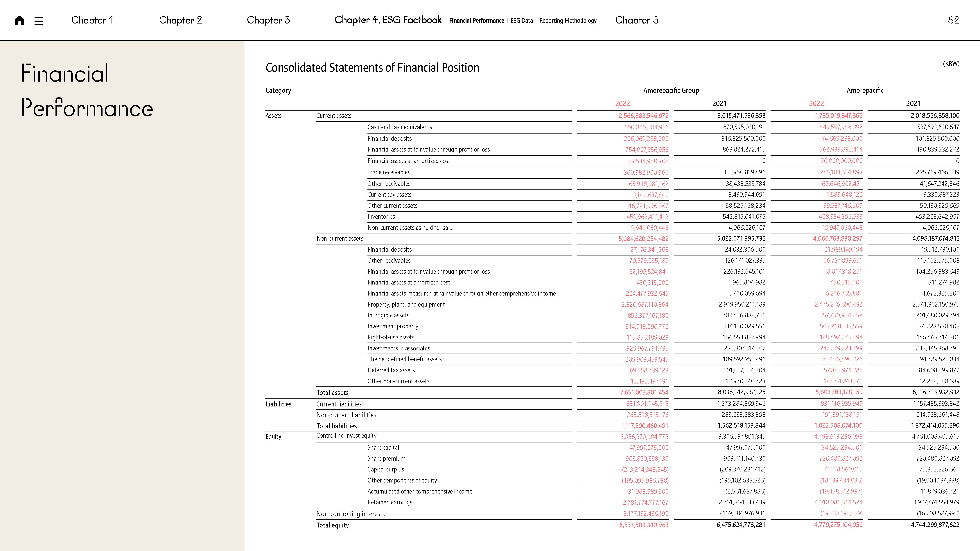980x551 pixels.
Task: Open the hamburger menu icon
Action: (38, 21)
